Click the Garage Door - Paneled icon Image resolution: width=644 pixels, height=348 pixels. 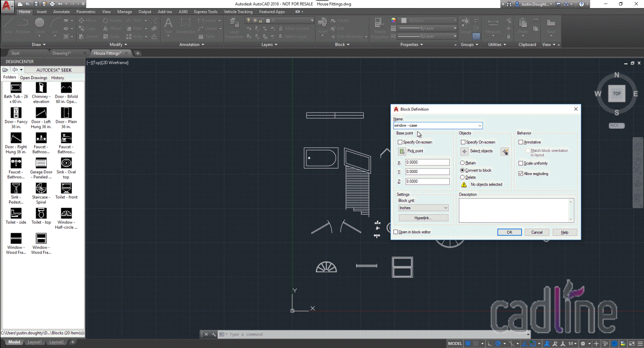point(41,163)
